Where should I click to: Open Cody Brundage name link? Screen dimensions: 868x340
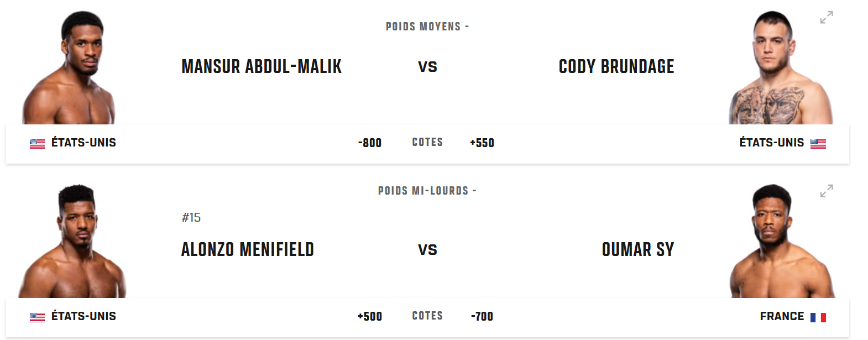pos(616,67)
